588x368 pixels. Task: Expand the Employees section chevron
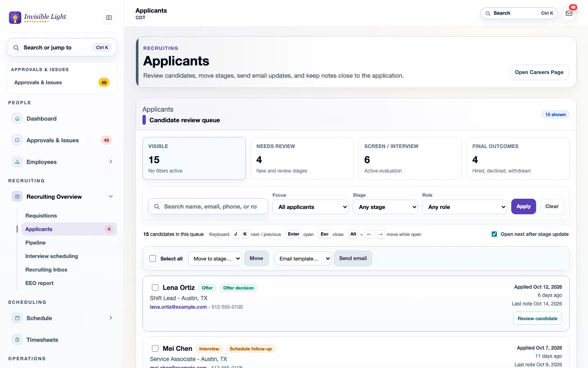(x=111, y=162)
